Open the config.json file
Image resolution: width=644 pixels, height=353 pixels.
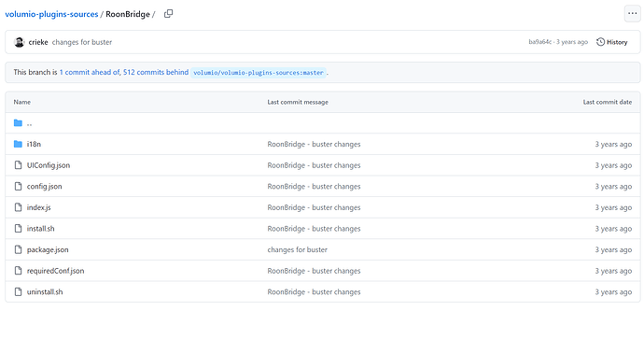(x=45, y=186)
